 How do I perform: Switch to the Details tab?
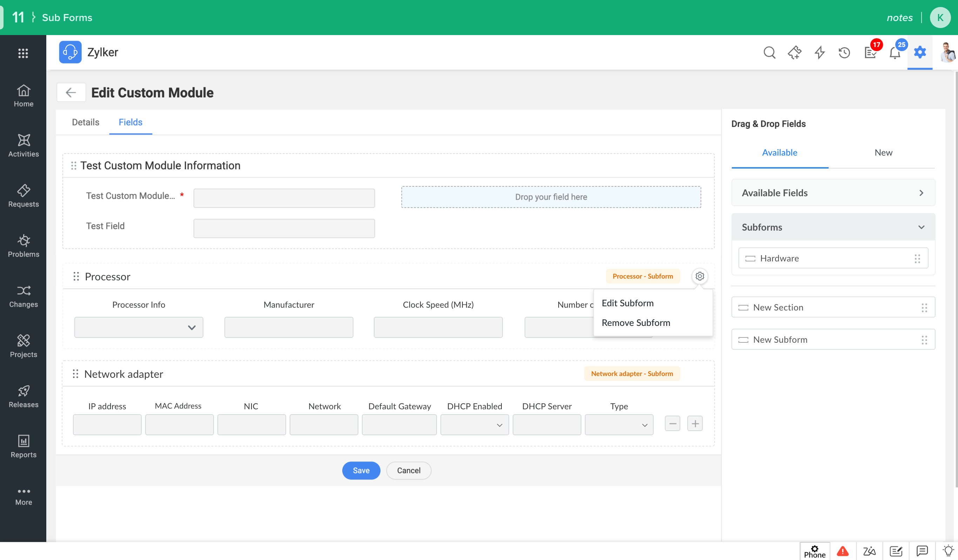86,122
